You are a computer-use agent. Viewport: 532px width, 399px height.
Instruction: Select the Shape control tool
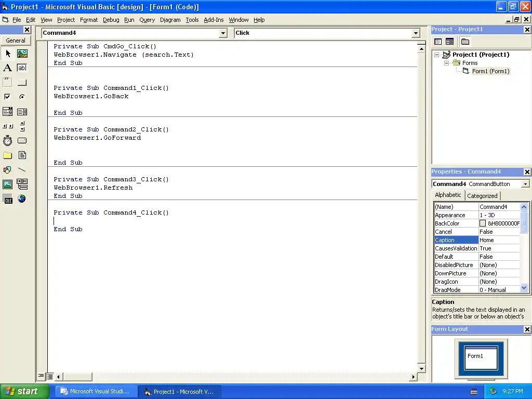pos(8,170)
